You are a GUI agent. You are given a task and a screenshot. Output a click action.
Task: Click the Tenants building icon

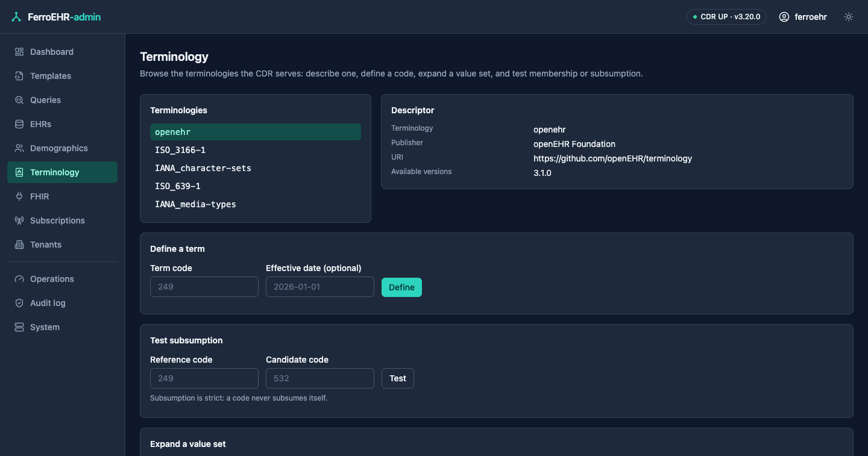coord(19,245)
